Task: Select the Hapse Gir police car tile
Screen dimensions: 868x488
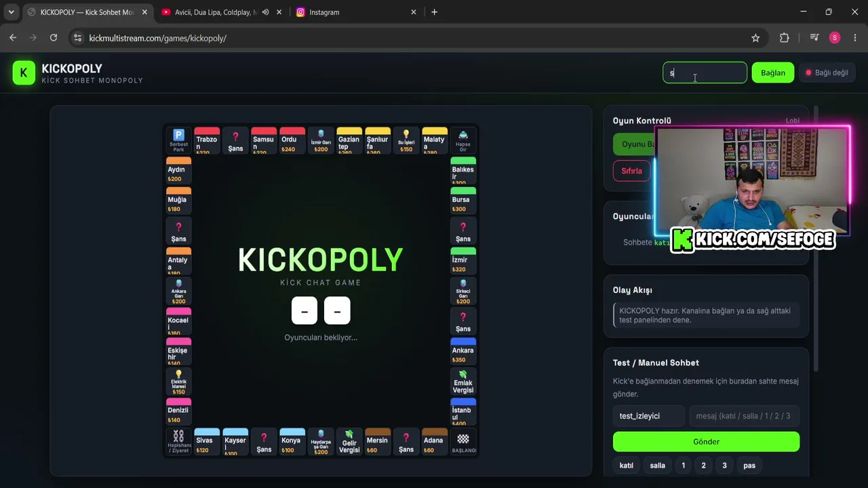Action: 463,140
